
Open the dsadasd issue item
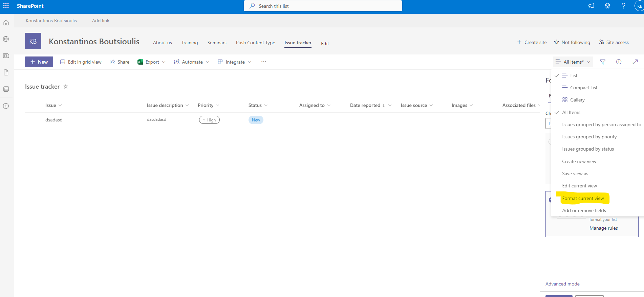tap(54, 120)
